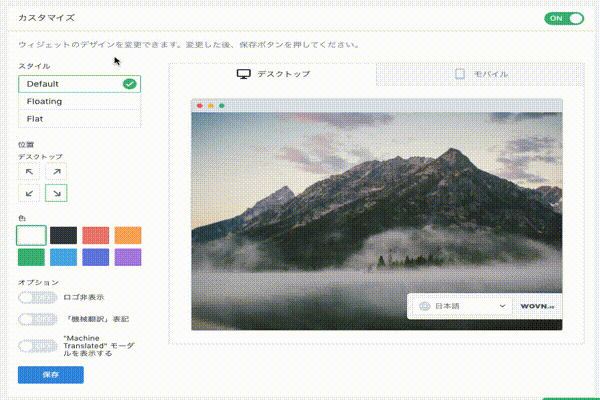The width and height of the screenshot is (600, 400).
Task: Switch to the モバイル preview tab
Action: tap(479, 74)
